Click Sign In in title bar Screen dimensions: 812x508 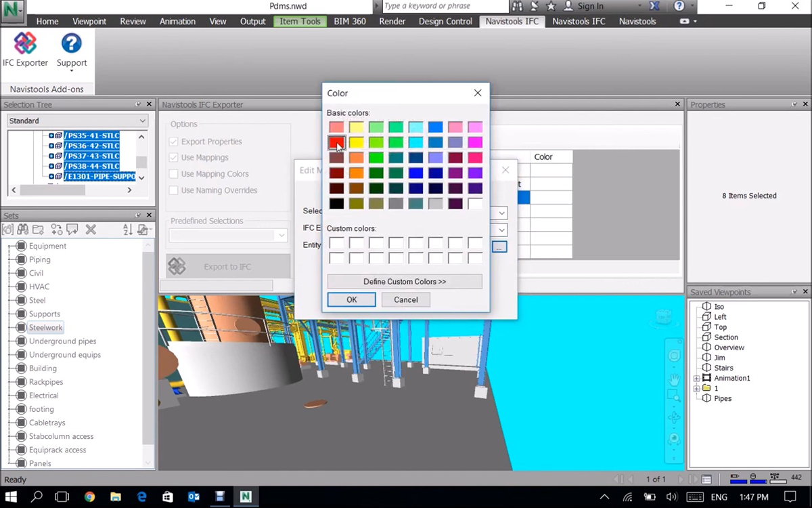(x=590, y=6)
